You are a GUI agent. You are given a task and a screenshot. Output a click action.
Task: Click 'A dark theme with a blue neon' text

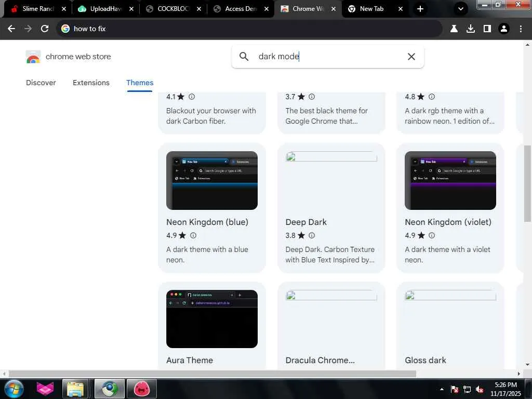point(207,255)
